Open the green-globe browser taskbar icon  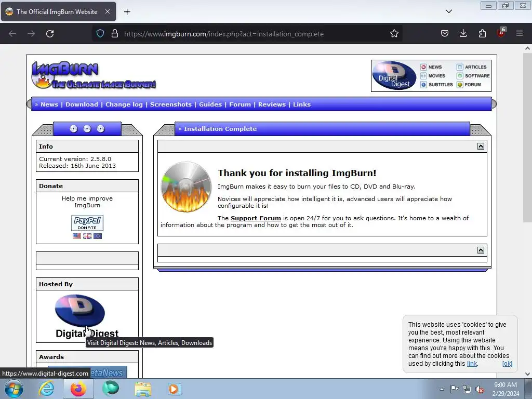click(111, 389)
